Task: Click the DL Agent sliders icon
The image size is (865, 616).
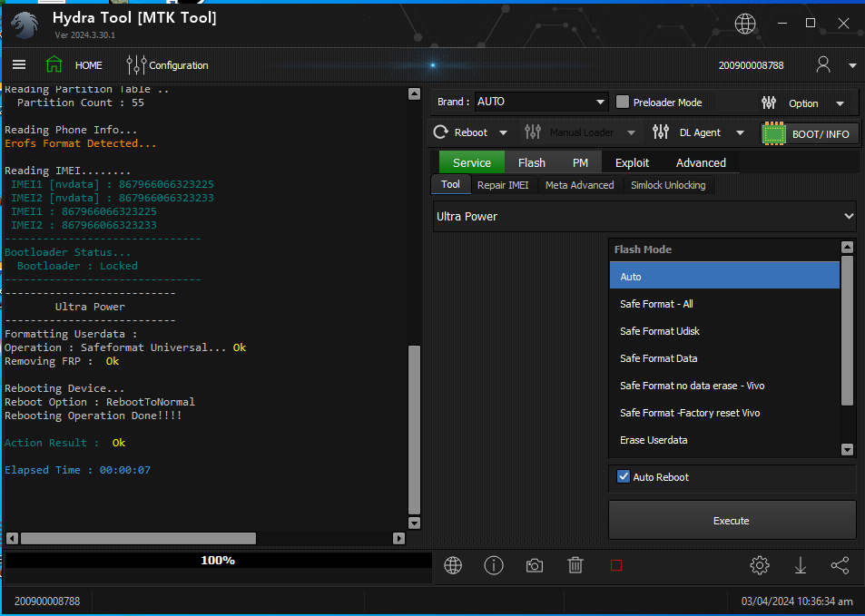Action: 661,132
